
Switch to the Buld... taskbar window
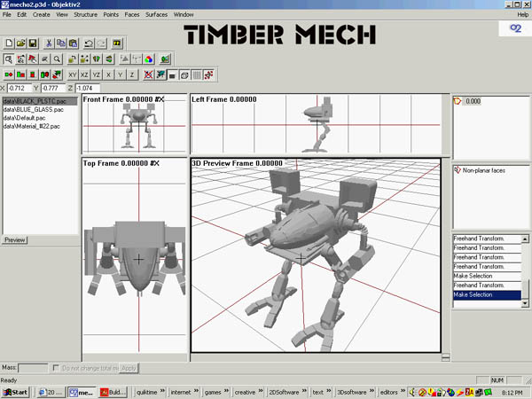pyautogui.click(x=113, y=392)
